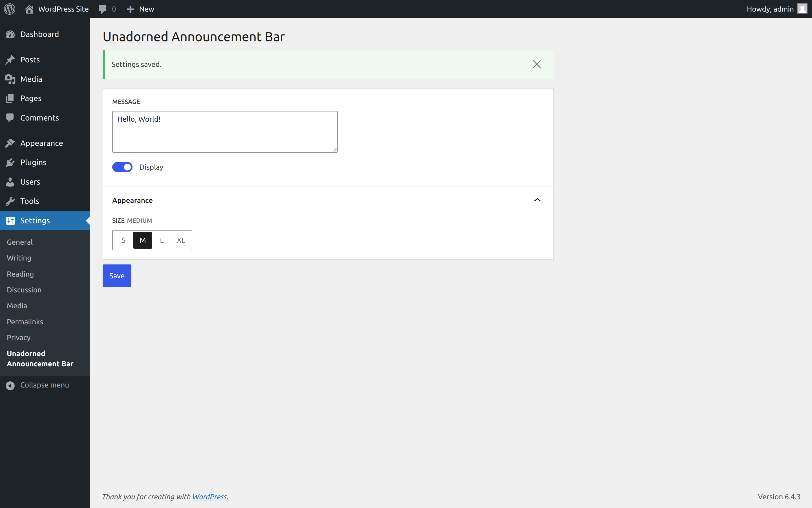Open Unadorned Announcement Bar submenu item
The height and width of the screenshot is (508, 812).
40,359
